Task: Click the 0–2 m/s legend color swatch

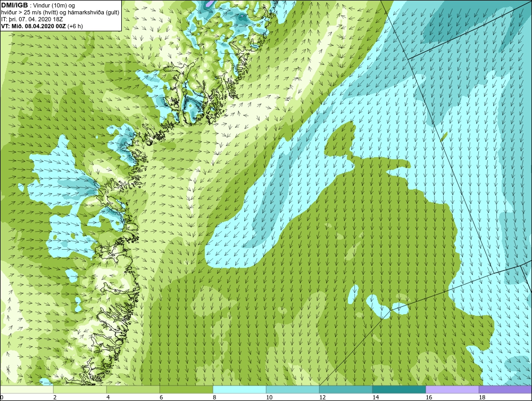Action: (x=27, y=389)
